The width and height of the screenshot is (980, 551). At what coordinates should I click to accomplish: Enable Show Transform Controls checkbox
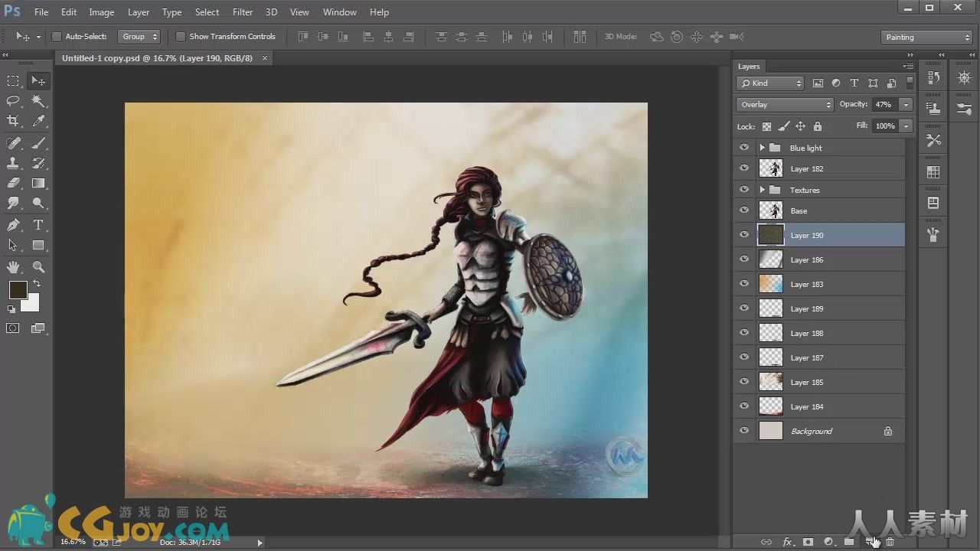(181, 36)
